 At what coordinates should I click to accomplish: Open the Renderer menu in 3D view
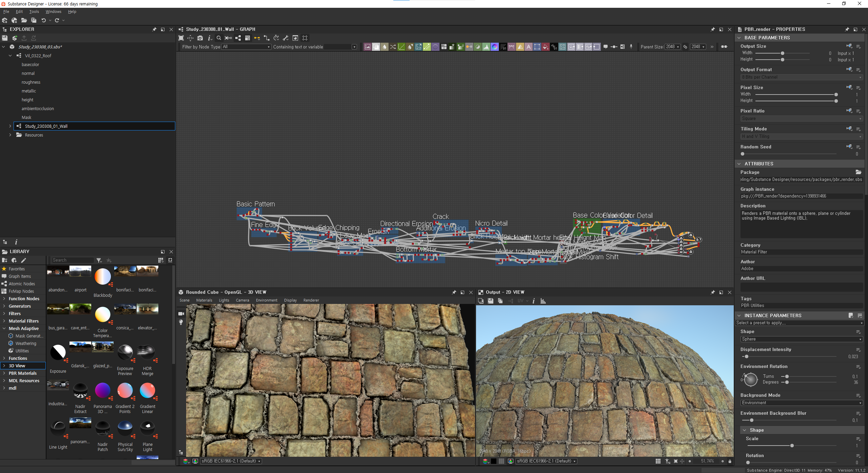click(x=311, y=301)
